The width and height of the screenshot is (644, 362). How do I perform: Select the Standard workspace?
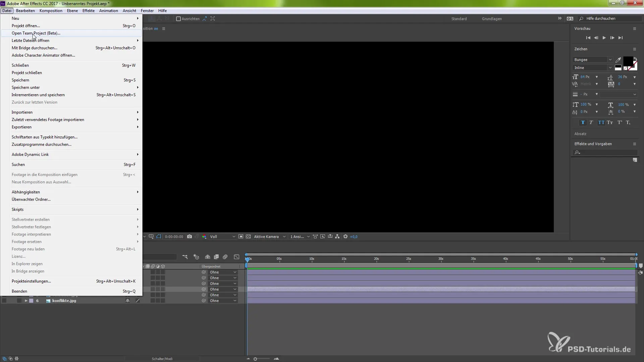[x=459, y=19]
